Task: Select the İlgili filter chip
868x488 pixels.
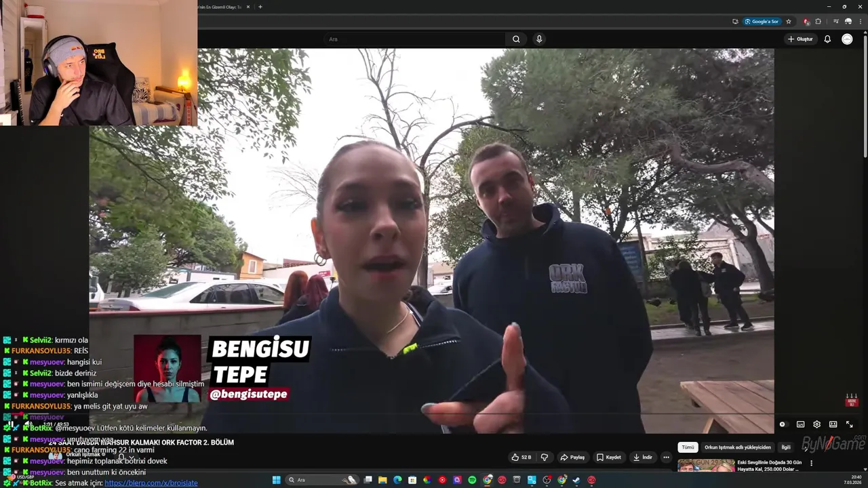Action: click(x=786, y=447)
